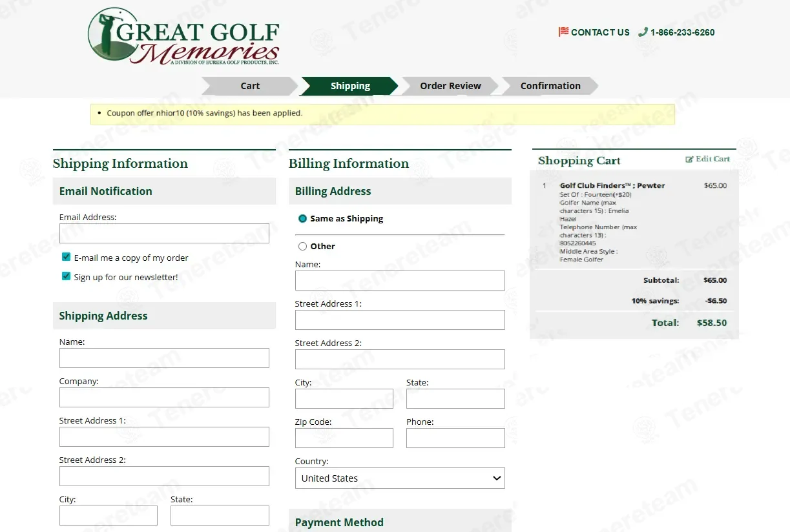
Task: Click the billing Zip Code field
Action: [x=344, y=438]
